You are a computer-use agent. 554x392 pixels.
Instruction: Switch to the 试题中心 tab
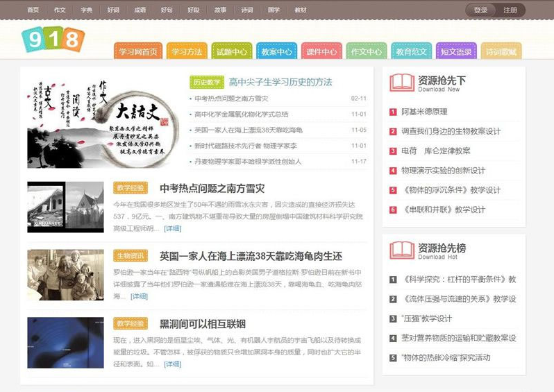click(232, 51)
